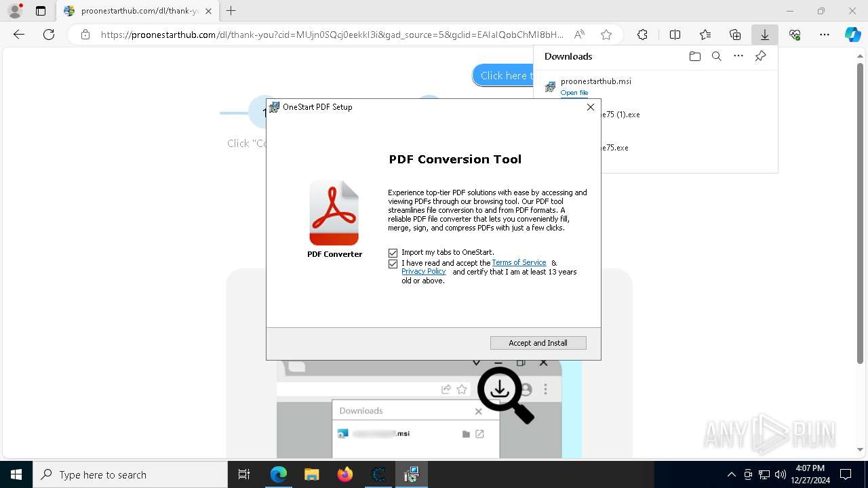
Task: Open Collections icon
Action: point(735,35)
